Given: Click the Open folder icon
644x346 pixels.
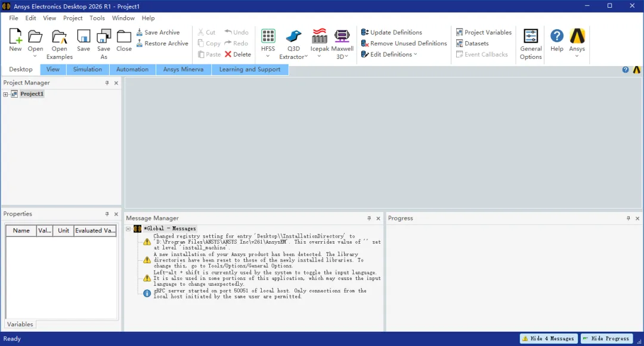Looking at the screenshot, I should 35,36.
